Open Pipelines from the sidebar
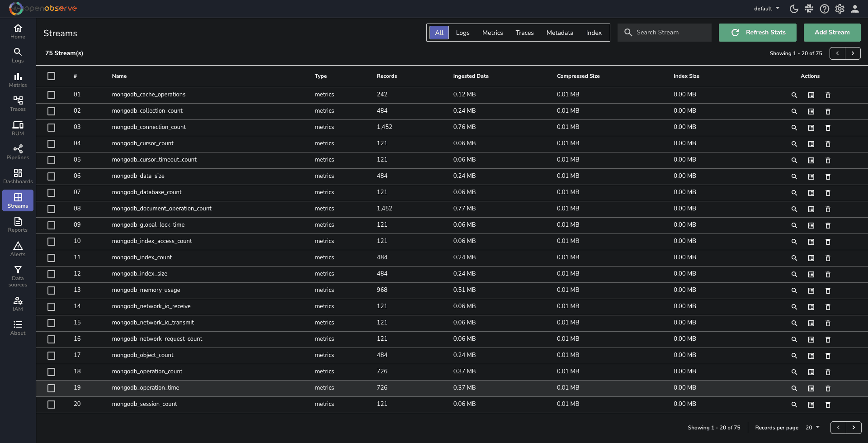Viewport: 868px width, 443px height. [18, 152]
